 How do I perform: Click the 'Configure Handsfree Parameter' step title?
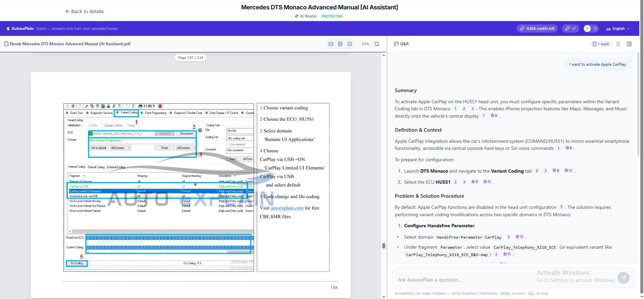(x=439, y=226)
